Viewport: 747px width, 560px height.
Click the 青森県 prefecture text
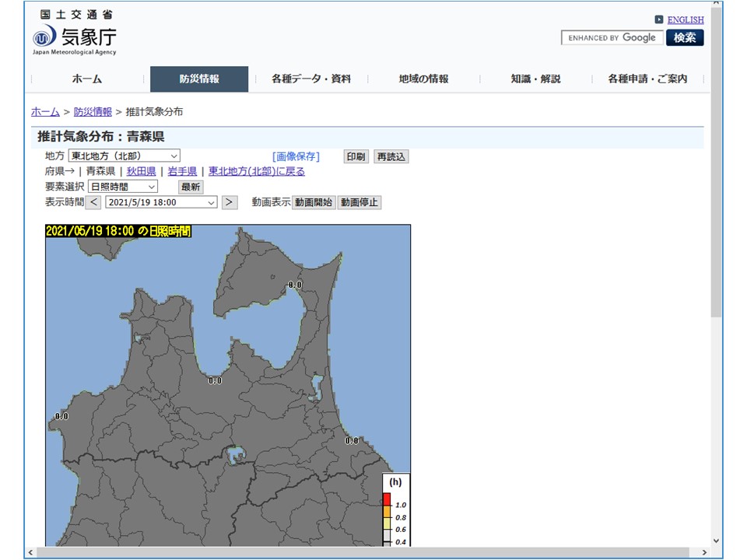(100, 171)
